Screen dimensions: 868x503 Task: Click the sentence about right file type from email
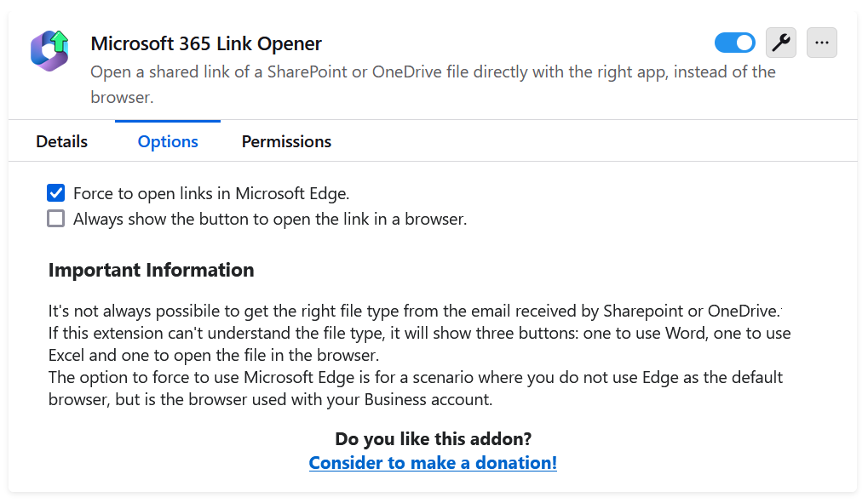pos(414,311)
